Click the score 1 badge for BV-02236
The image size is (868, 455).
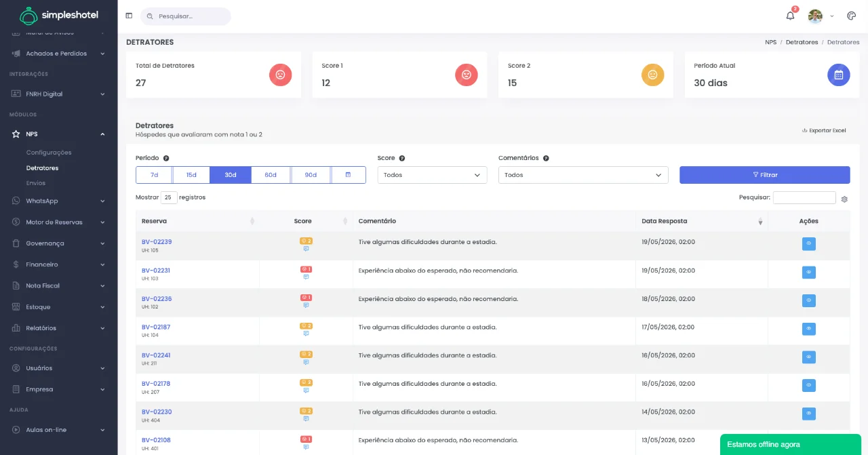click(306, 298)
